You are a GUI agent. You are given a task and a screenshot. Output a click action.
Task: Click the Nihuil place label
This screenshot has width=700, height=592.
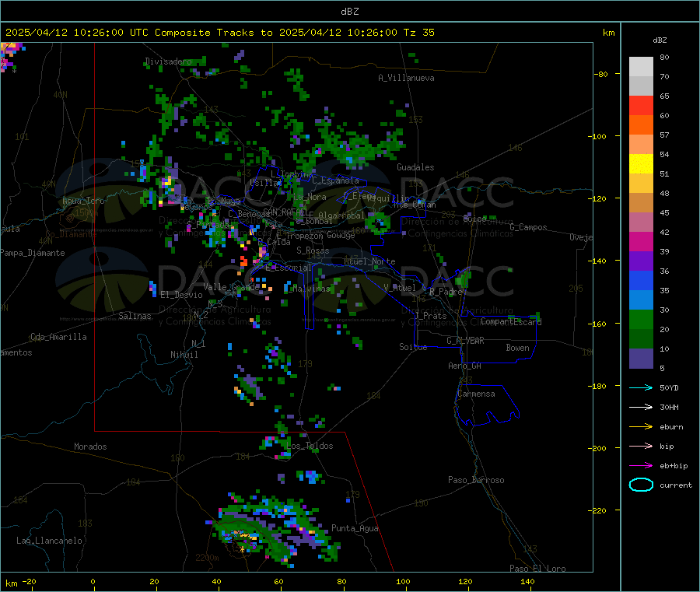coord(184,355)
